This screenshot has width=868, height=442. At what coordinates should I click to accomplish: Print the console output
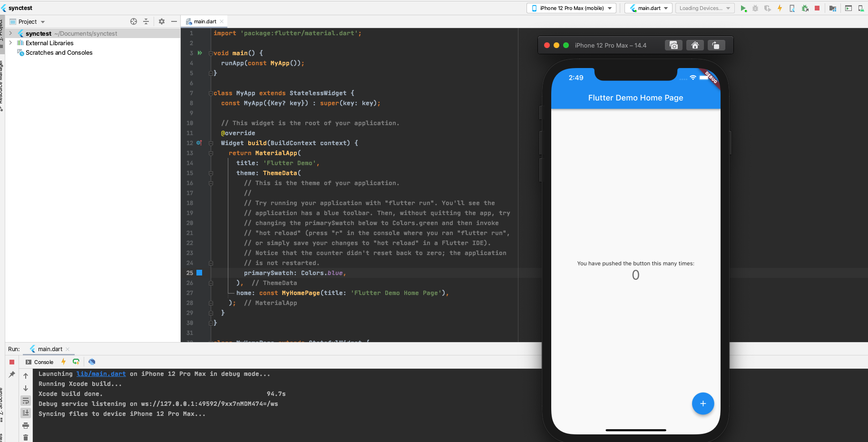tap(26, 425)
